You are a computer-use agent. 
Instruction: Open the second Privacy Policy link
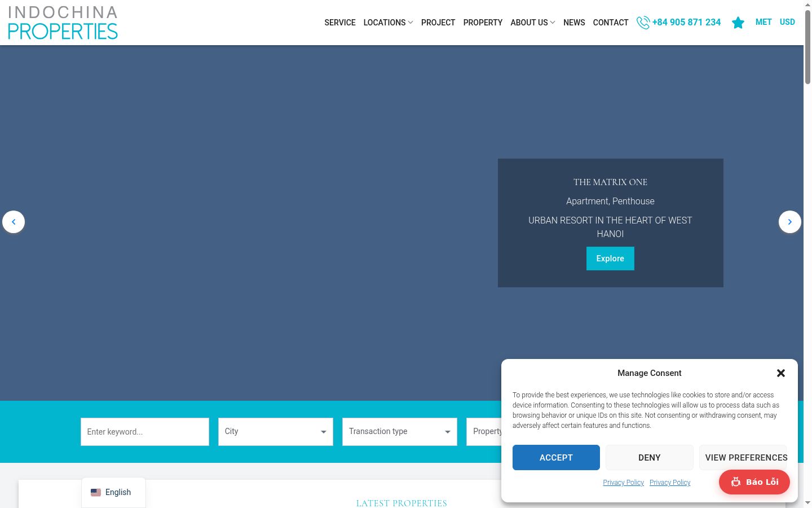[670, 483]
